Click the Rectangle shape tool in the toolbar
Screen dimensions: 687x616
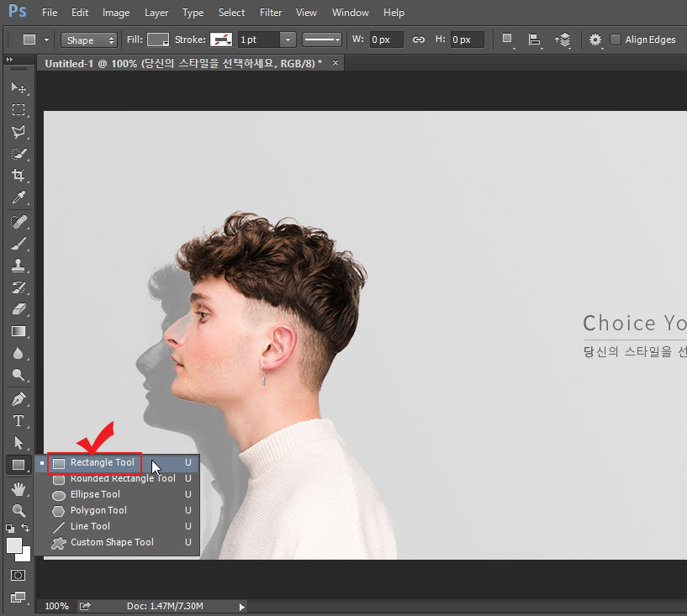(18, 465)
